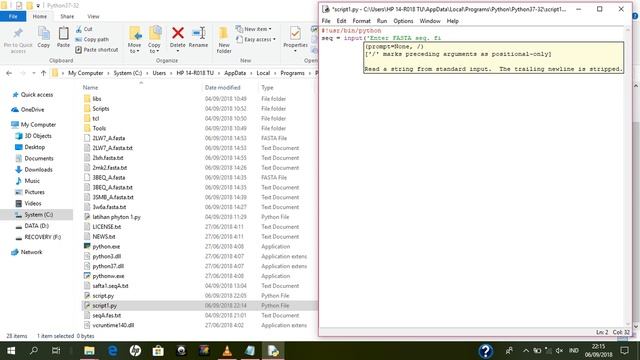Screen dimensions: 640x360
Task: Click the Properties icon in the ribbon
Action: (295, 33)
